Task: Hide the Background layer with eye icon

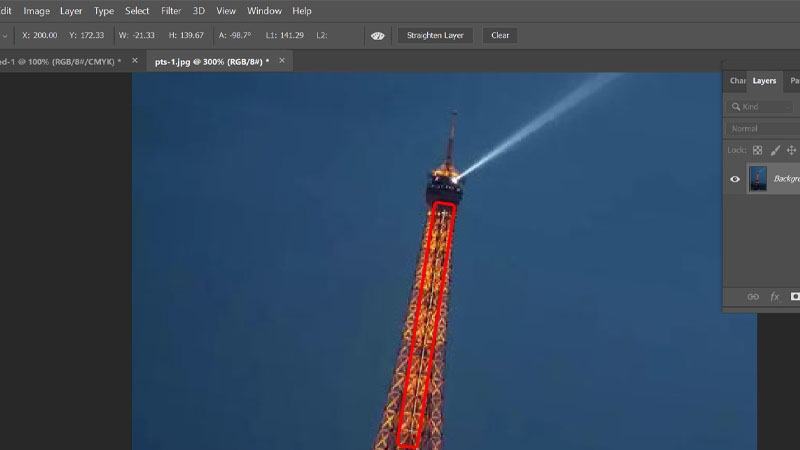Action: click(735, 179)
